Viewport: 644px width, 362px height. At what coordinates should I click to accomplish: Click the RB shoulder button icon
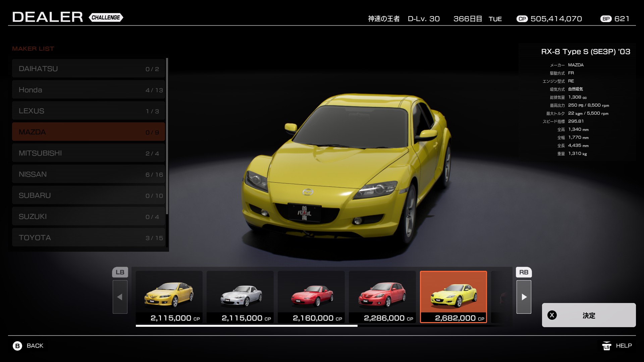click(524, 272)
